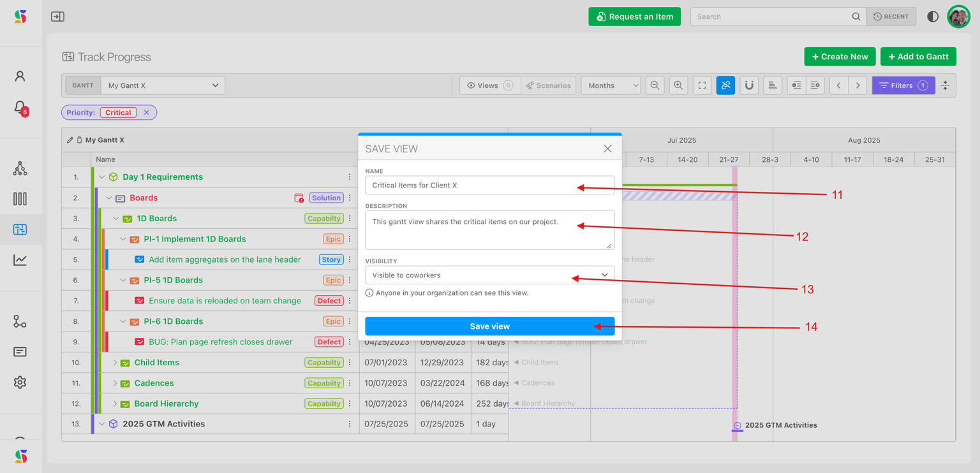Screen dimensions: 980x473
Task: Open the Months timescale dropdown
Action: tap(610, 85)
